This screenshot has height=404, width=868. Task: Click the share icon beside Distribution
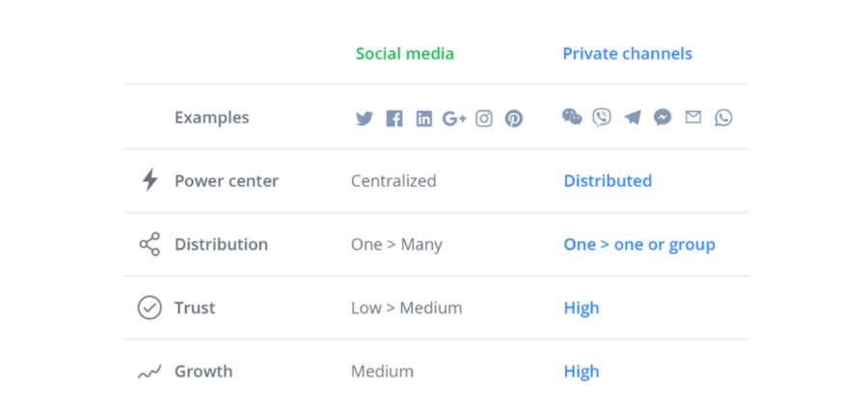point(149,245)
